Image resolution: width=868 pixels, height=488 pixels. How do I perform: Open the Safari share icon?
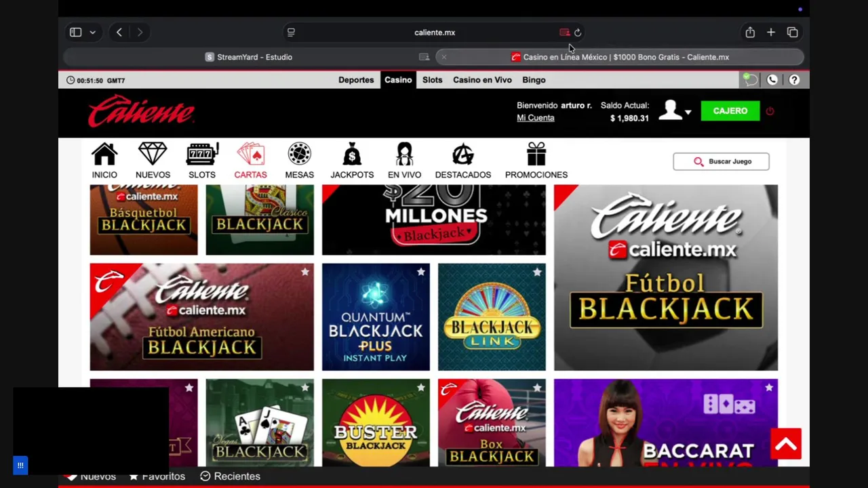click(x=750, y=32)
